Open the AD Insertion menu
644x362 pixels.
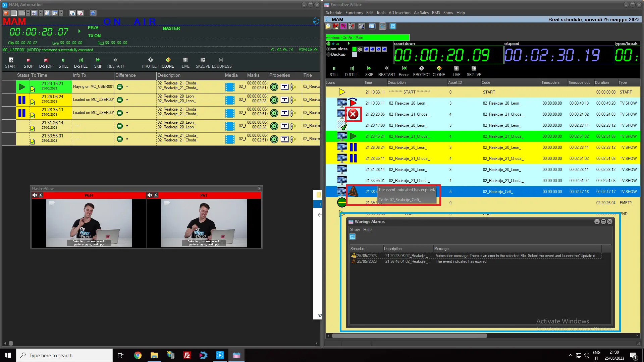[x=399, y=13]
